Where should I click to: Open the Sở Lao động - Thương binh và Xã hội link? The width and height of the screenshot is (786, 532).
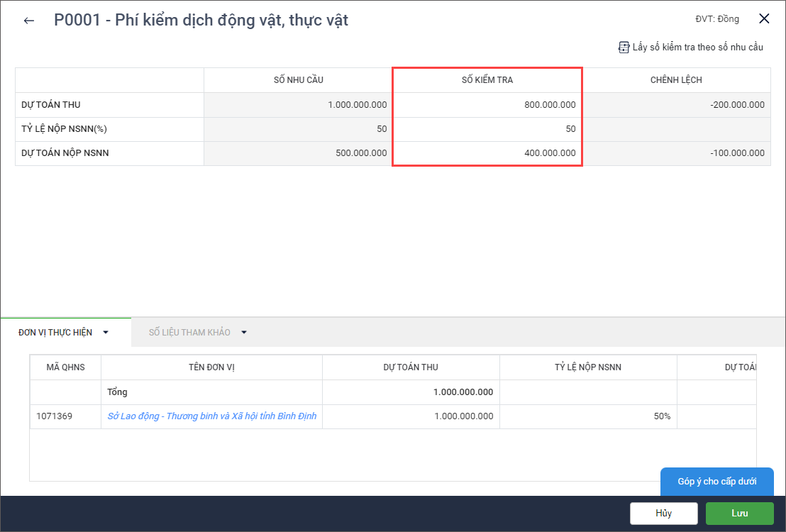pos(211,416)
